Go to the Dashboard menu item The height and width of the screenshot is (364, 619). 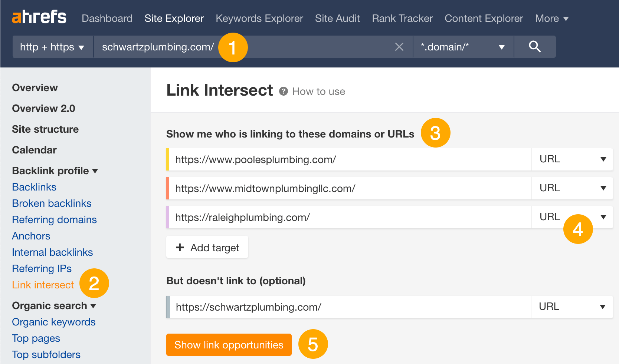tap(107, 18)
